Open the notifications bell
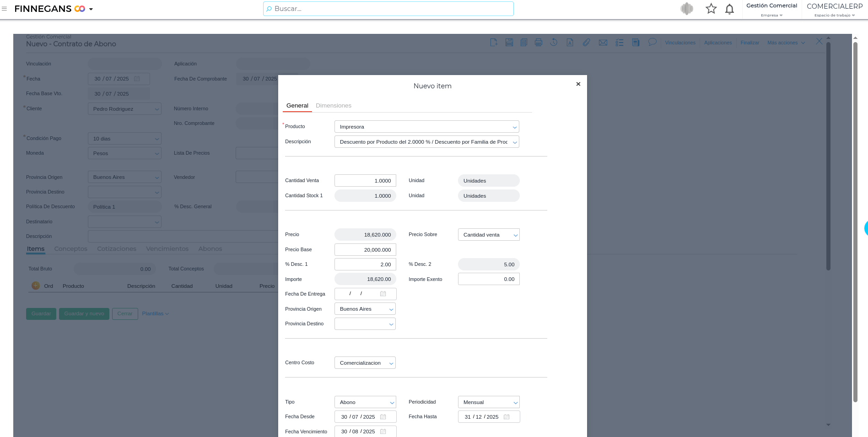Viewport: 868px width, 437px height. [x=729, y=9]
